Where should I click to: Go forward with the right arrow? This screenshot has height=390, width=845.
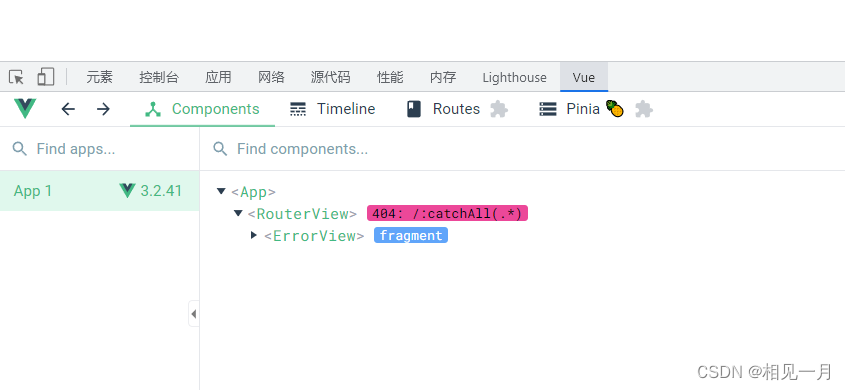(x=103, y=109)
